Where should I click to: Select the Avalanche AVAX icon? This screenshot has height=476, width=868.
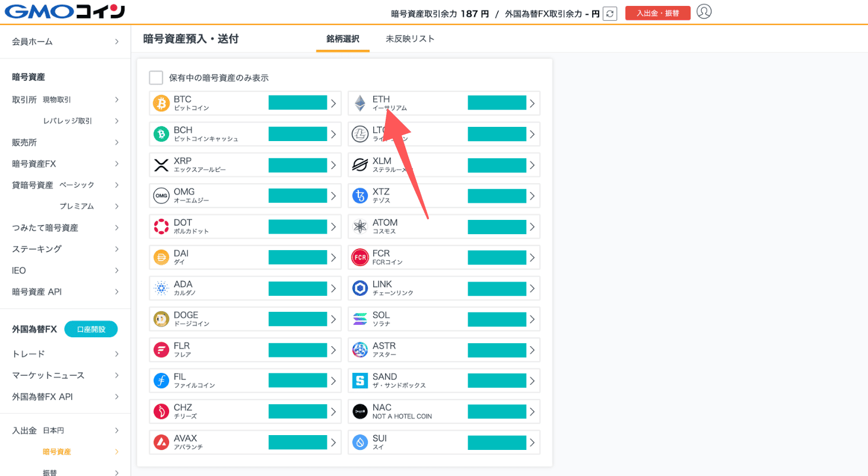[x=161, y=442]
